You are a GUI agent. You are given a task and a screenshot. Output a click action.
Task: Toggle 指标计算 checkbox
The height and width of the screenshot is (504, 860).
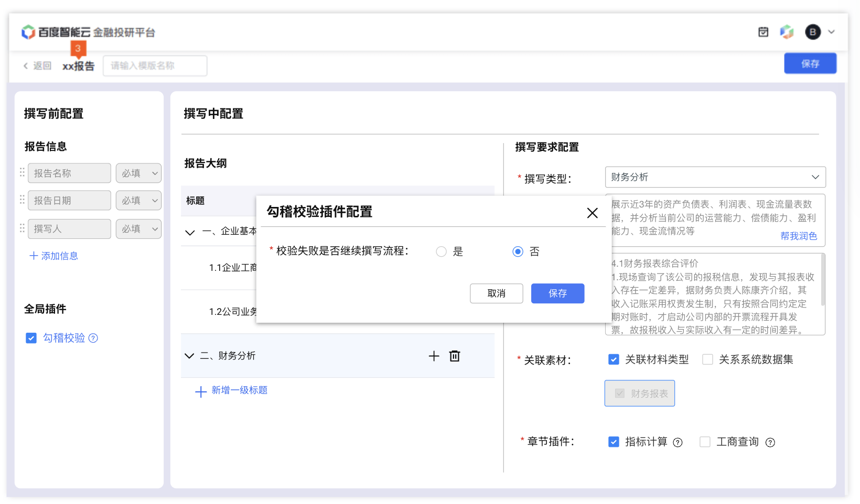[x=614, y=442]
